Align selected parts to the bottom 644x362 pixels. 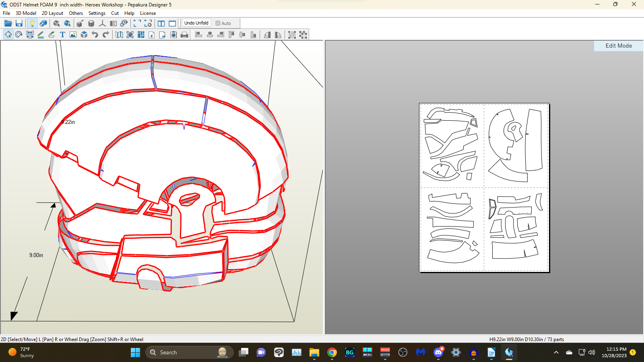point(253,35)
